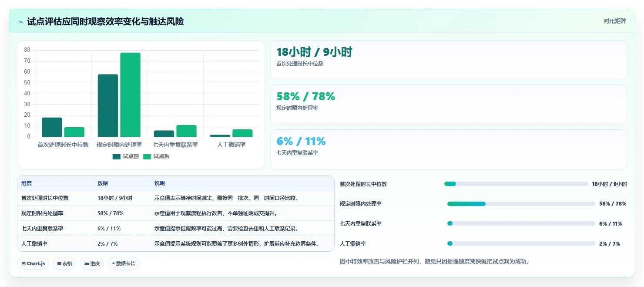Screen dimensions: 644x287
Task: Click the 试点前 bar for 规定时限内处理率
Action: 108,105
